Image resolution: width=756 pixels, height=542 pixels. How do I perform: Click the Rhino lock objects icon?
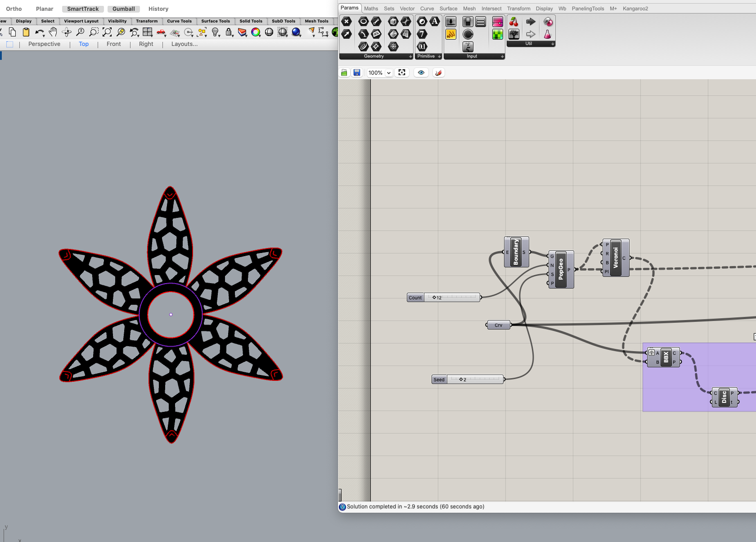(x=229, y=32)
